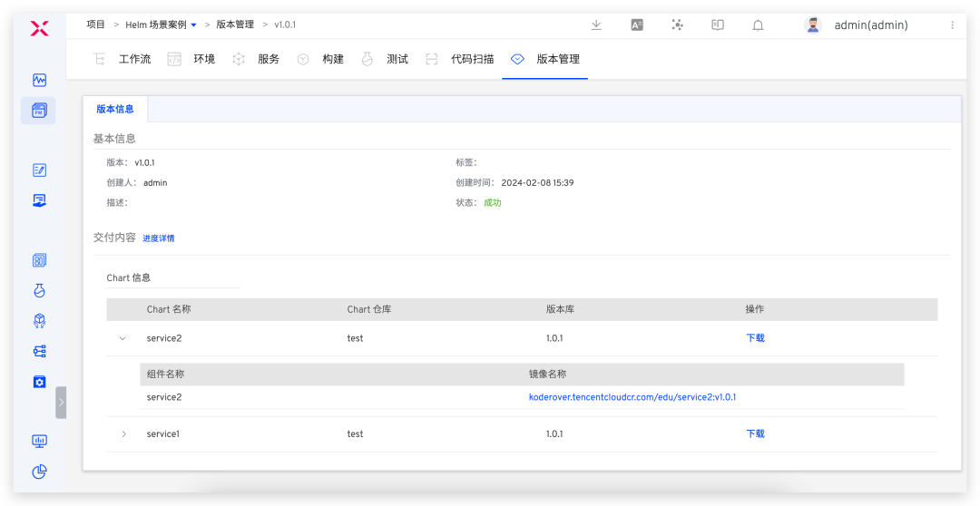Click the build tab hexagon icon
Image resolution: width=980 pixels, height=506 pixels.
point(303,59)
